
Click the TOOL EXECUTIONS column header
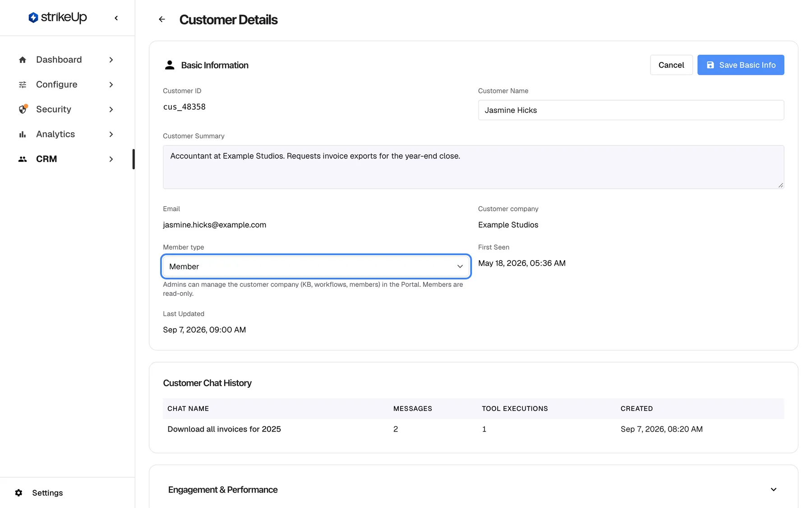pyautogui.click(x=515, y=409)
